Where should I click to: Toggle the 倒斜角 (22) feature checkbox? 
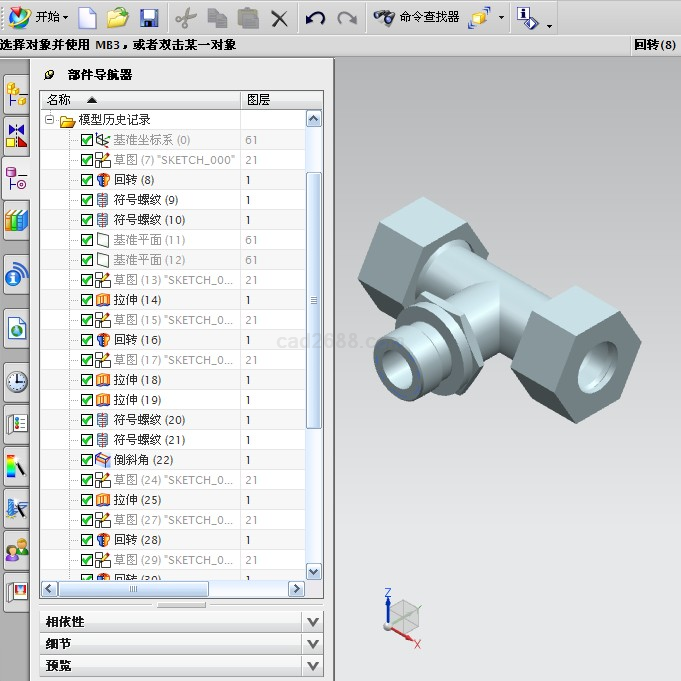pos(87,460)
